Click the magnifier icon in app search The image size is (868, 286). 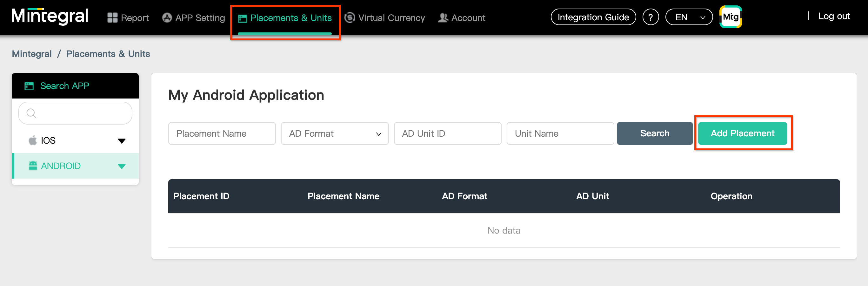(31, 113)
